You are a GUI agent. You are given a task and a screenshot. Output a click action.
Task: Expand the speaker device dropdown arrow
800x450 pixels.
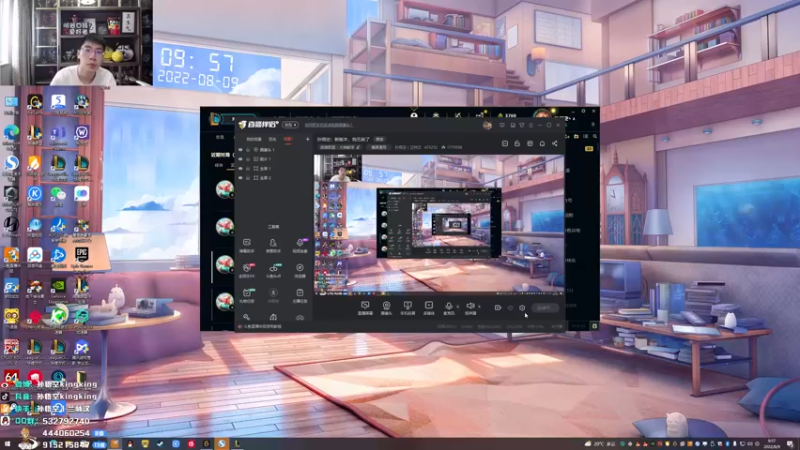(x=479, y=307)
